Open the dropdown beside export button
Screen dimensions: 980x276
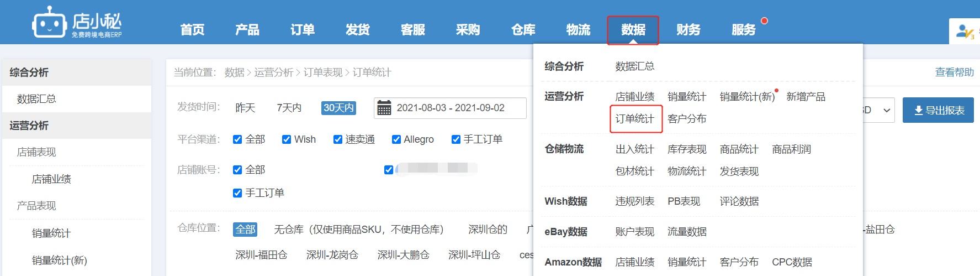[879, 110]
